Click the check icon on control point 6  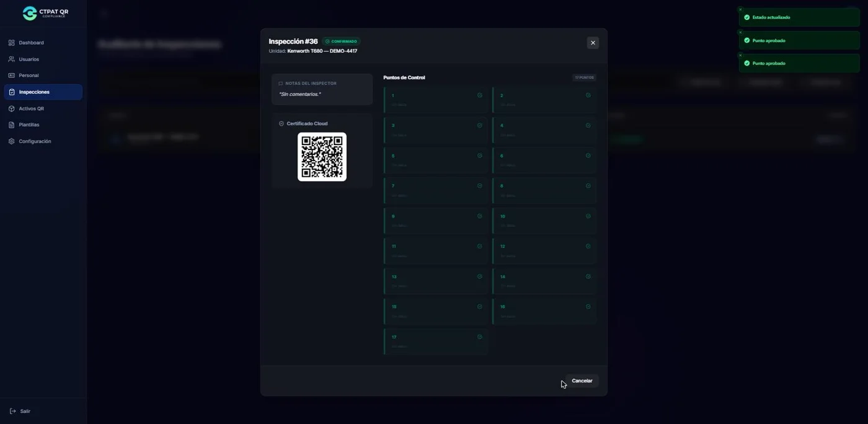pos(588,156)
